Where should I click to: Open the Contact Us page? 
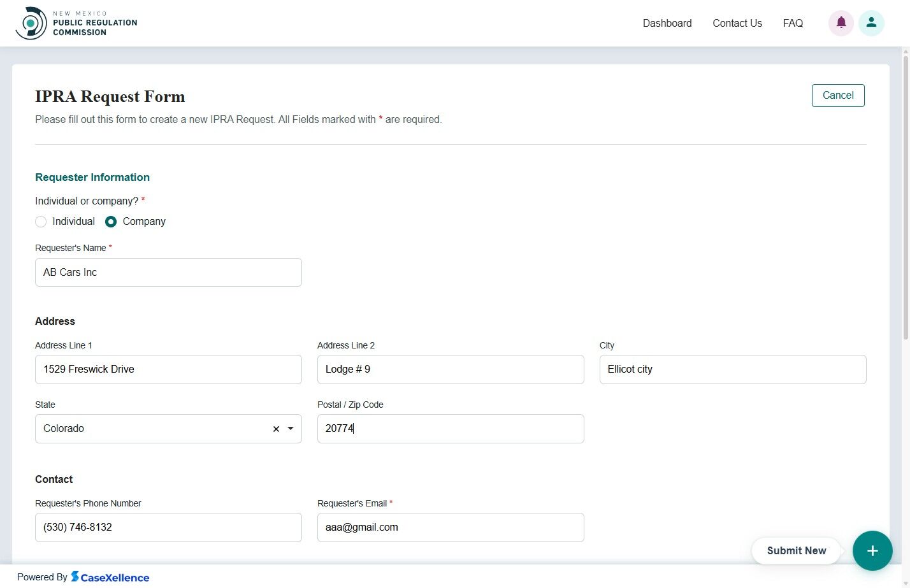click(x=737, y=23)
